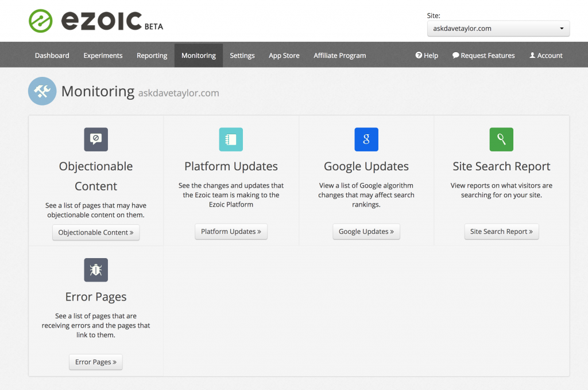Click the BETA label next to logo
The width and height of the screenshot is (588, 390).
(x=154, y=26)
